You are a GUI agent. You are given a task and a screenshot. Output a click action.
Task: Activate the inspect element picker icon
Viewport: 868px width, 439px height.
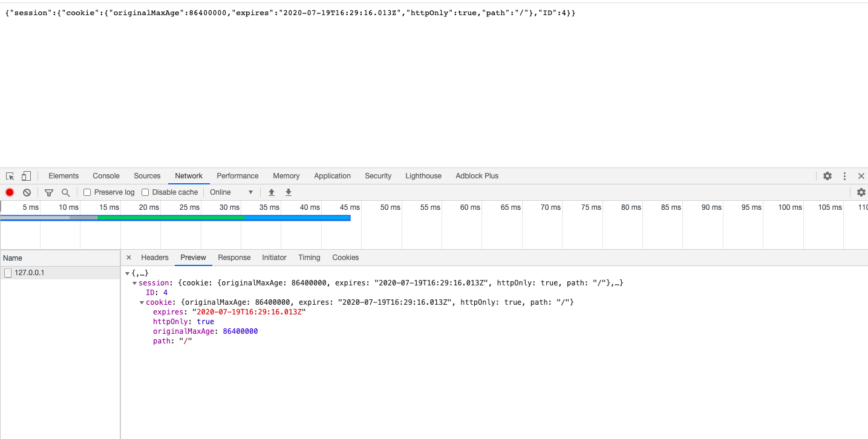pos(10,176)
